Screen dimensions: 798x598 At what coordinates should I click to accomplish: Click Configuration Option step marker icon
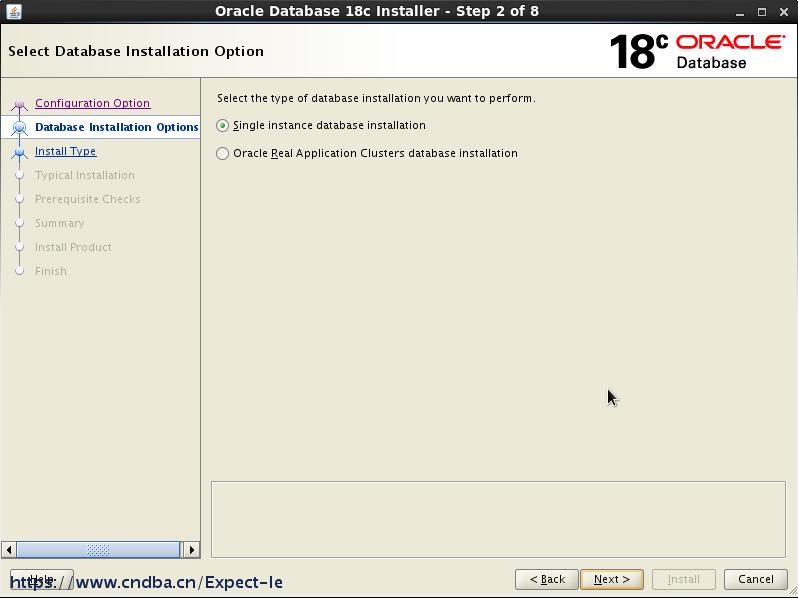pos(19,104)
